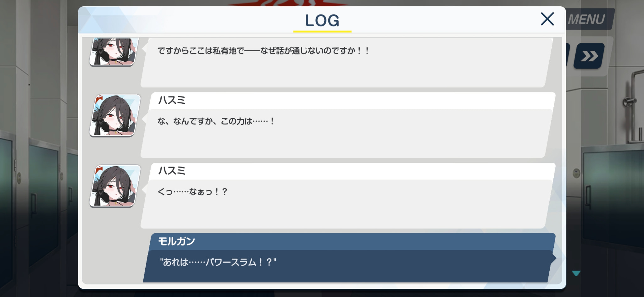Tap the teal down-arrow scroll indicator

pyautogui.click(x=576, y=273)
